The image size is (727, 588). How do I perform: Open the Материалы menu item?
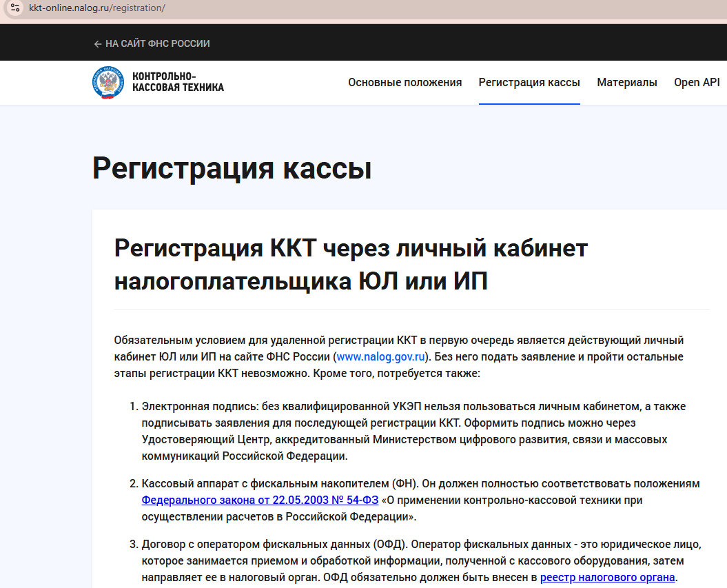627,83
